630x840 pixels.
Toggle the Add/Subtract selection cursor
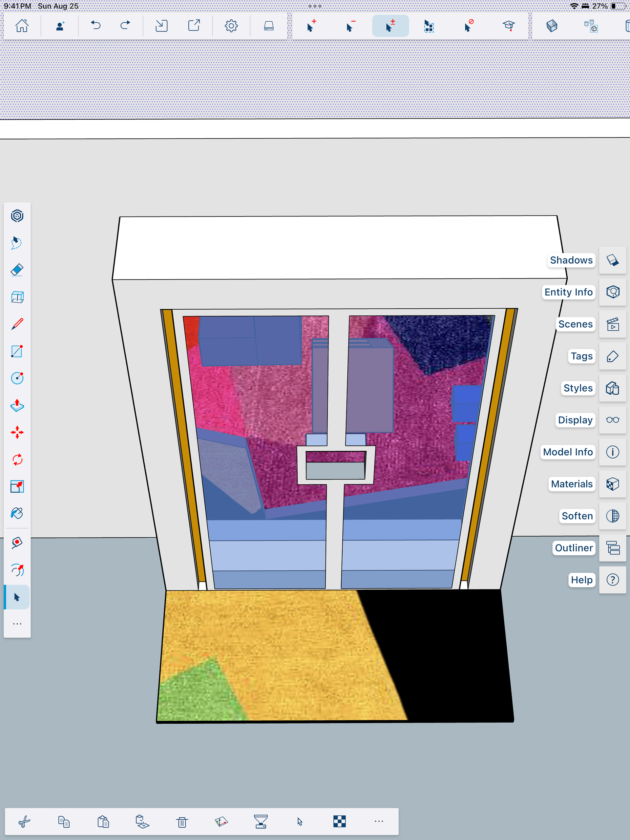tap(390, 26)
